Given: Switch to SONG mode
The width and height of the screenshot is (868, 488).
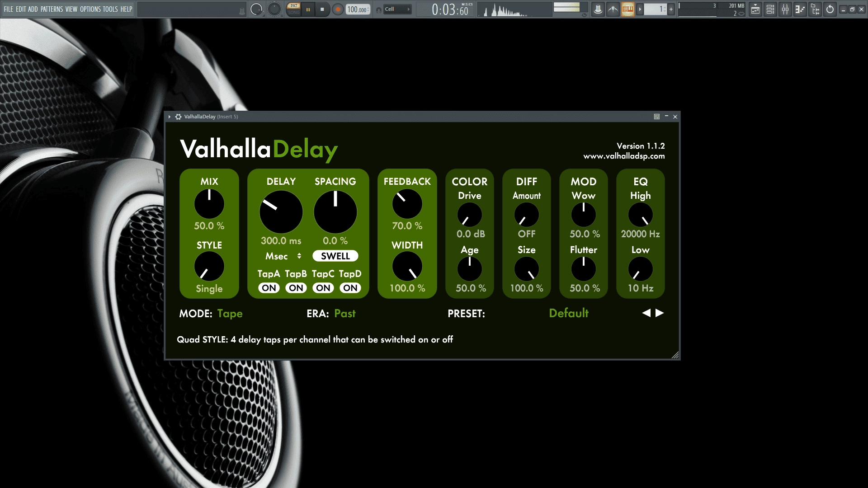Looking at the screenshot, I should click(x=294, y=13).
